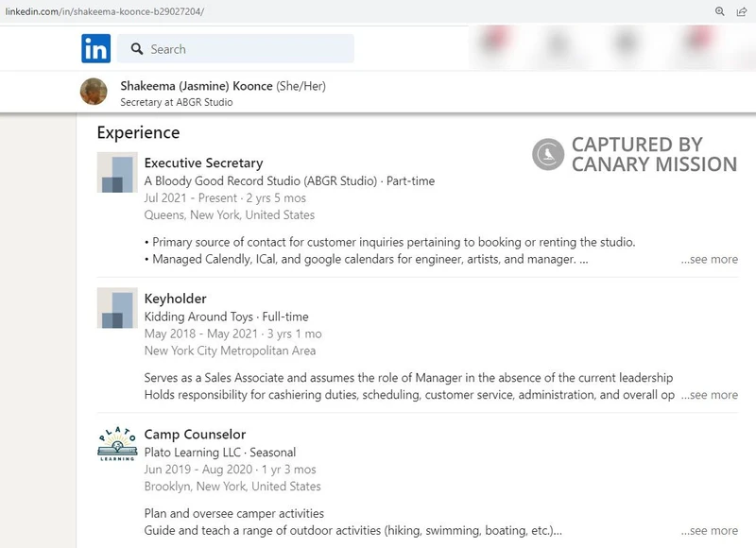
Task: Expand see more under Keyholder
Action: click(x=710, y=395)
